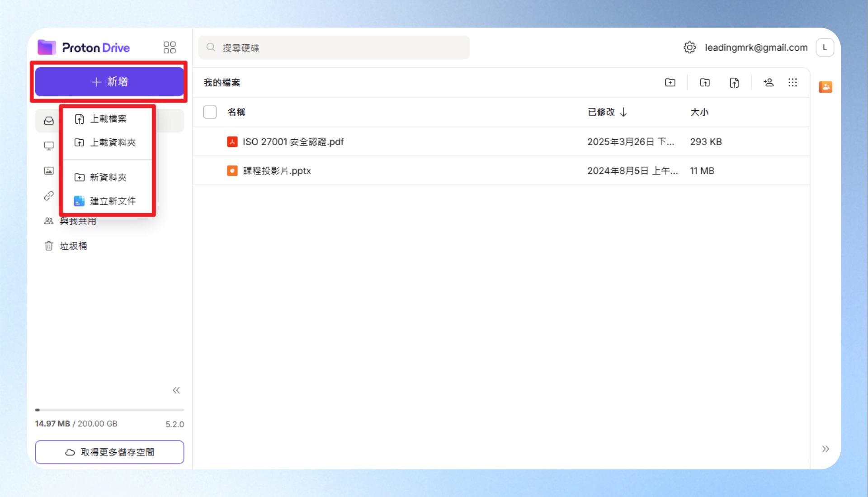868x497 pixels.
Task: Click the new folder toolbar icon
Action: point(670,83)
